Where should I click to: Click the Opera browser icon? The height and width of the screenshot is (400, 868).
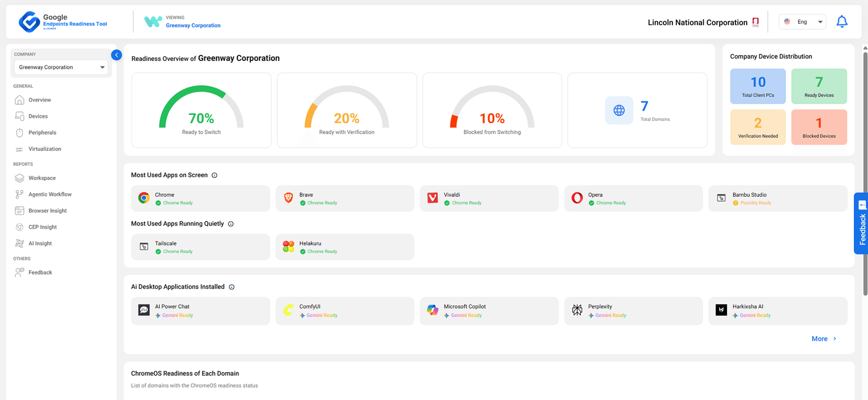pyautogui.click(x=577, y=198)
